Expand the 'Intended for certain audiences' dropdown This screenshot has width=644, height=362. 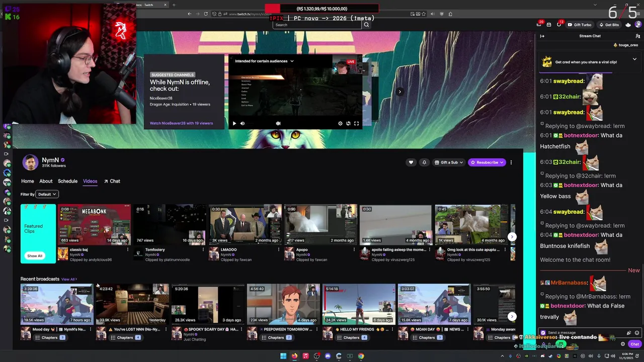[264, 61]
